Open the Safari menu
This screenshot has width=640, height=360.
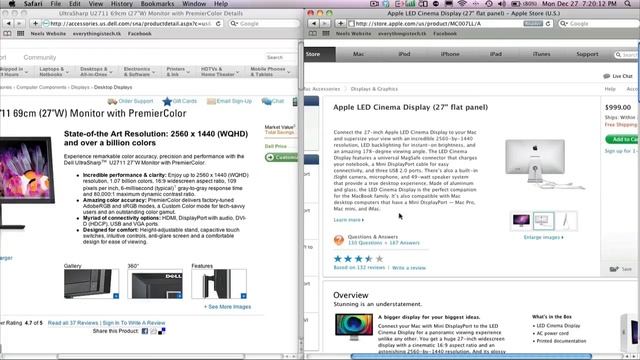coord(33,4)
